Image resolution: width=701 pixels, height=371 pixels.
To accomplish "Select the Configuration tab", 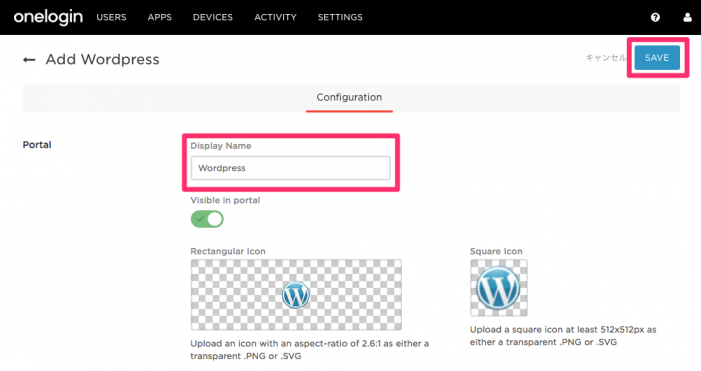I will 349,97.
